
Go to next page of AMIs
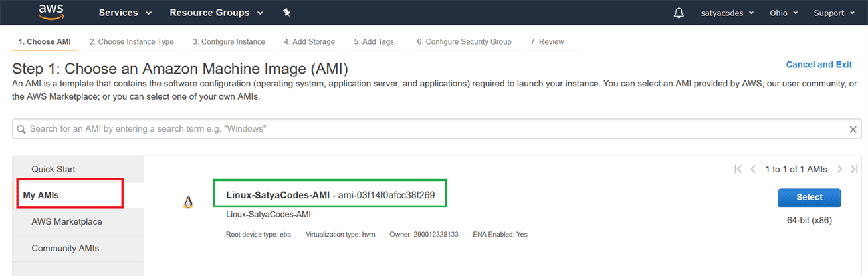pyautogui.click(x=840, y=169)
